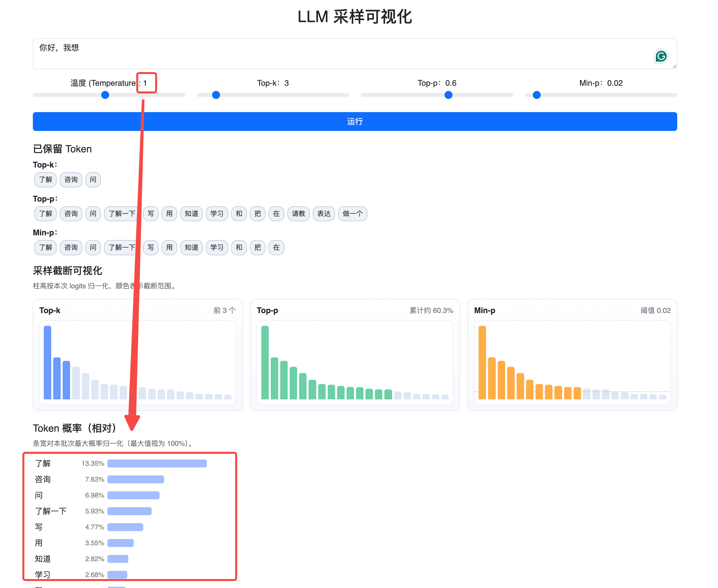Click the Top-p slider handle
Viewport: 718px width, 588px height.
coord(448,95)
